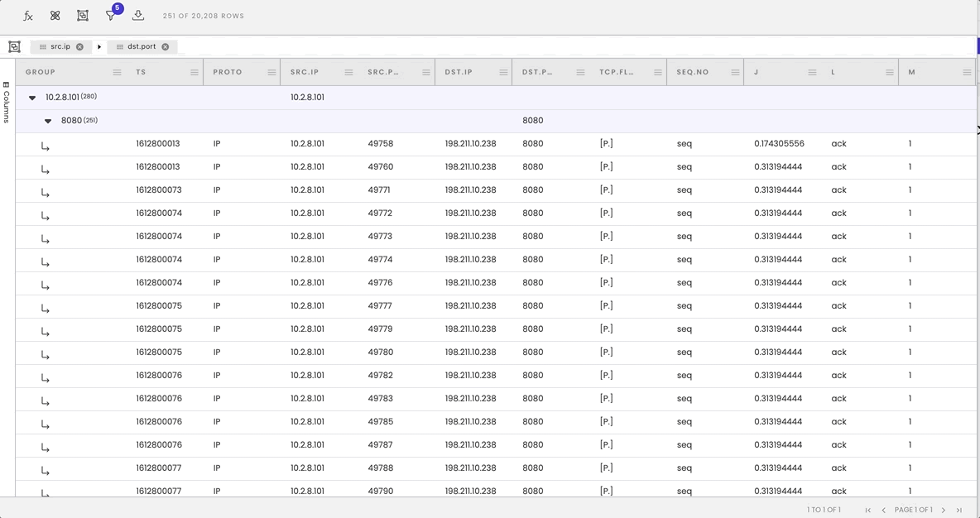Viewport: 980px width, 518px height.
Task: Click 10.2.8.101 value in group row
Action: [x=307, y=98]
